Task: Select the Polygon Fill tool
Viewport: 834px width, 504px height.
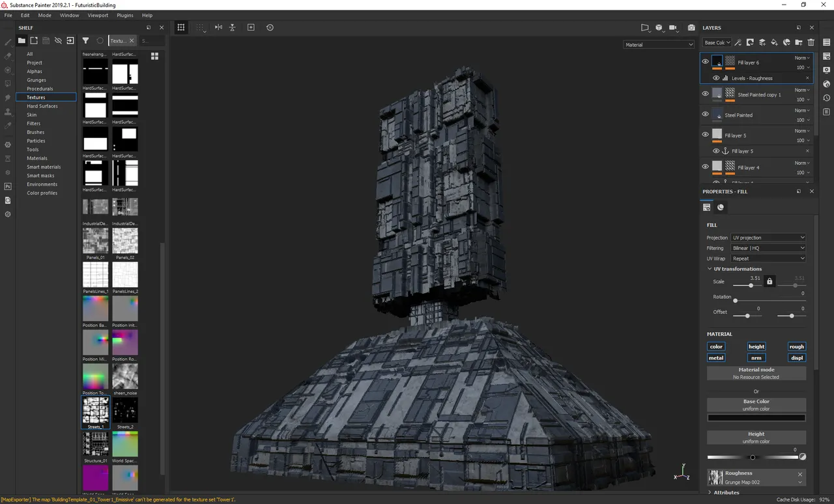Action: 8,83
